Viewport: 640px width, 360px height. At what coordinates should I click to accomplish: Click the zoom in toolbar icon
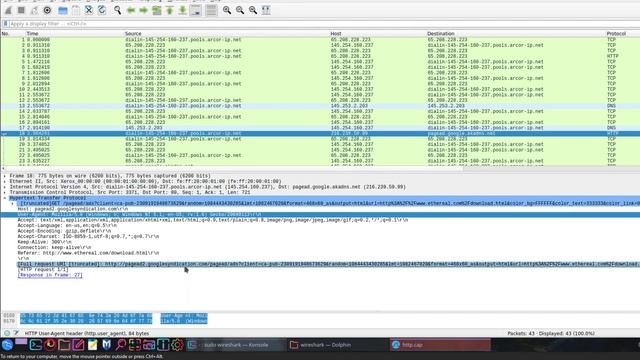coord(227,10)
